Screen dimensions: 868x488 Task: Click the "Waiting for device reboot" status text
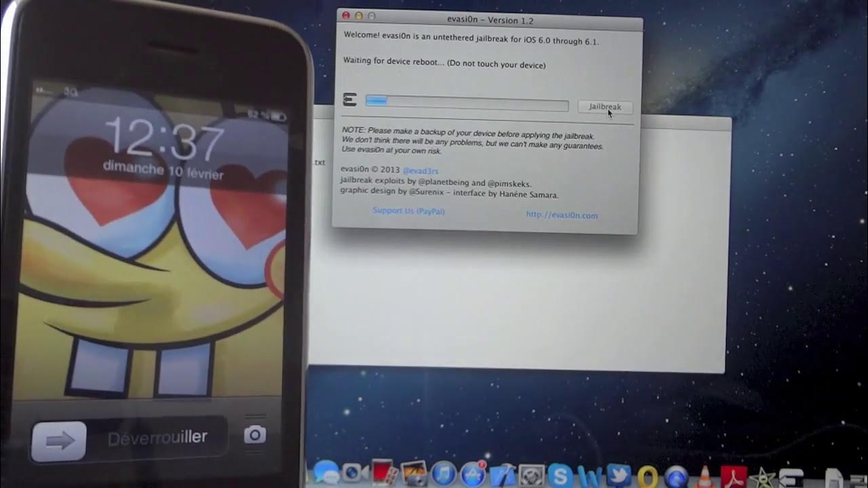click(x=444, y=62)
